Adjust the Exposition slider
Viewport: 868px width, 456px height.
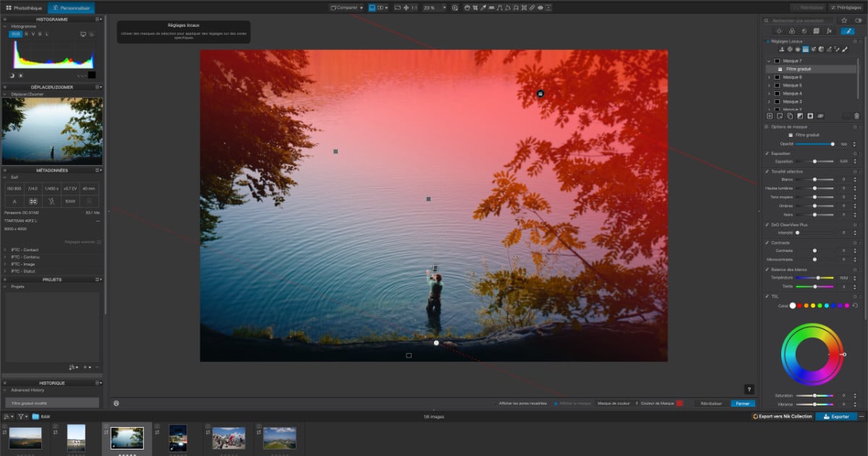[x=814, y=161]
